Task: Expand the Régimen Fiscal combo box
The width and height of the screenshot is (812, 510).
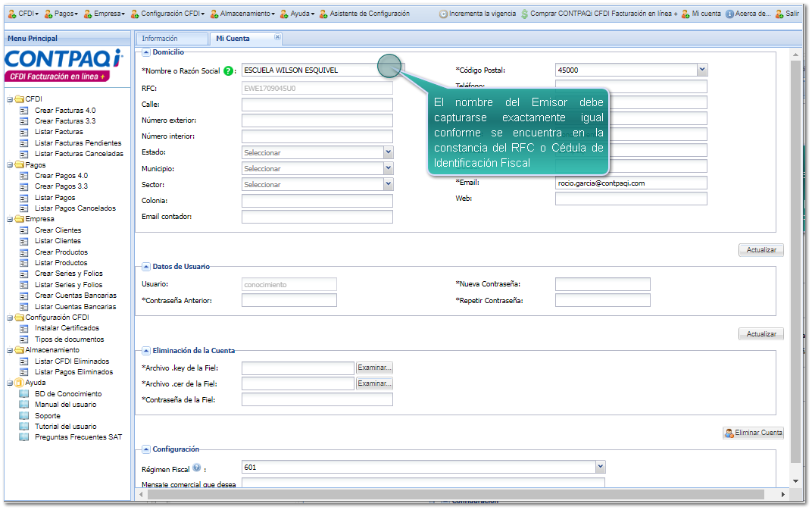Action: [600, 468]
